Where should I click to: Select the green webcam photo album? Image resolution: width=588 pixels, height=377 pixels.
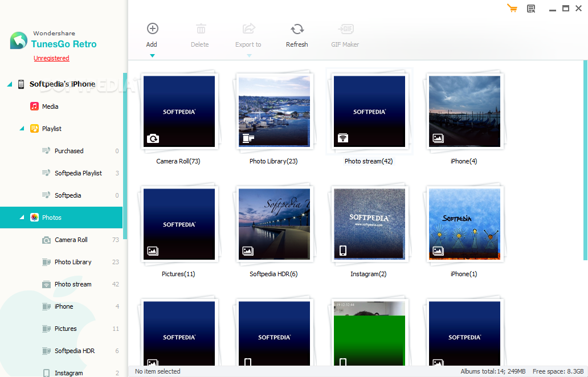click(369, 333)
